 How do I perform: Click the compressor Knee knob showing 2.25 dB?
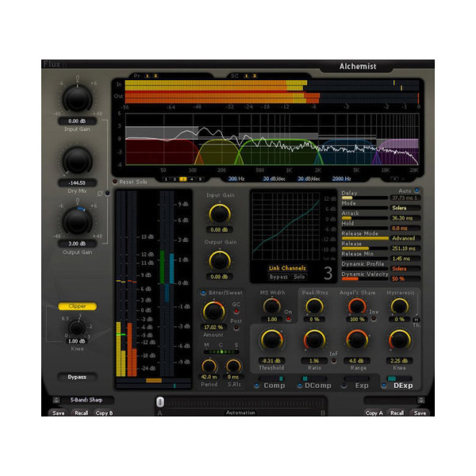click(x=400, y=340)
